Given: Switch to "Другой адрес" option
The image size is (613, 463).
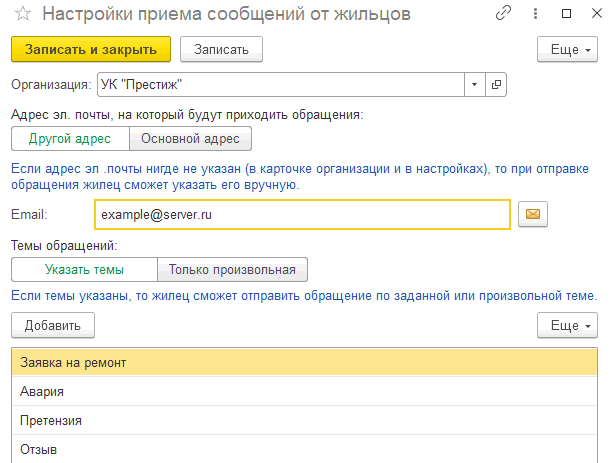Looking at the screenshot, I should (x=70, y=138).
